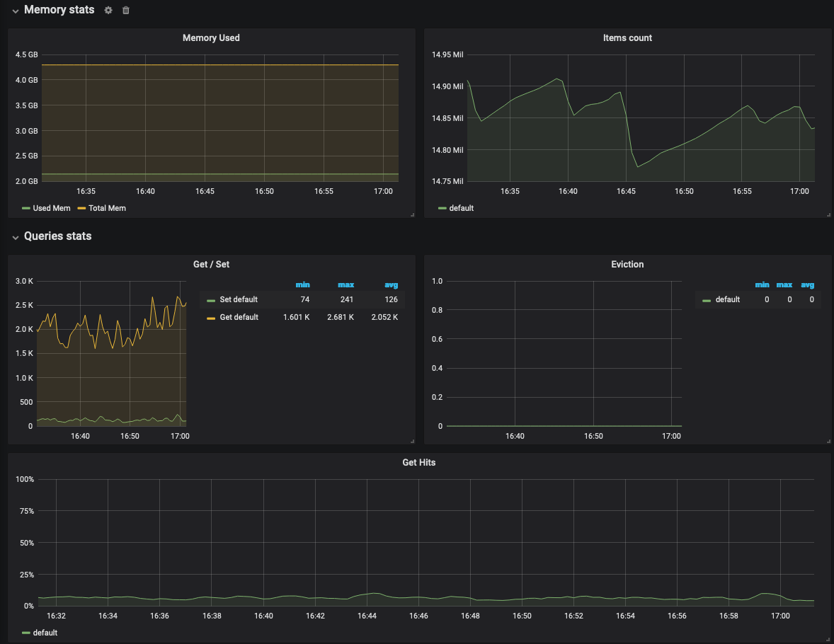
Task: Click the yellow Get default color swatch
Action: coord(211,318)
